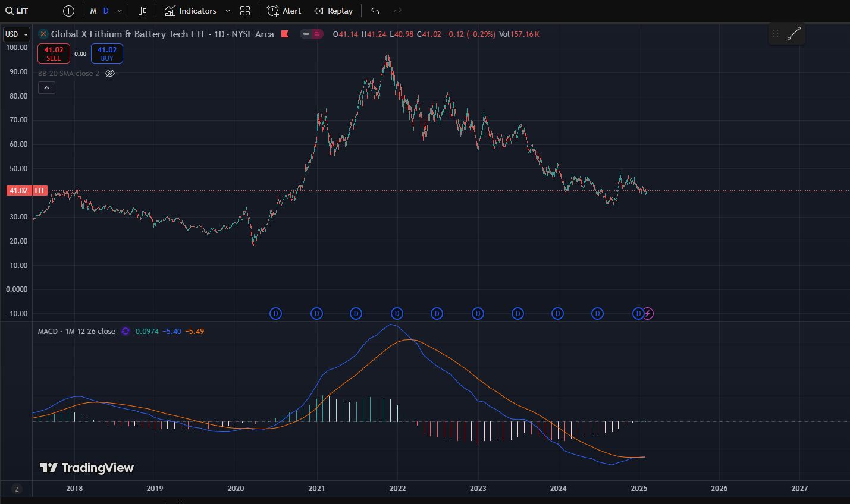Viewport: 850px width, 504px height.
Task: Click the BB 20 SMA close 2 legend
Action: click(68, 73)
